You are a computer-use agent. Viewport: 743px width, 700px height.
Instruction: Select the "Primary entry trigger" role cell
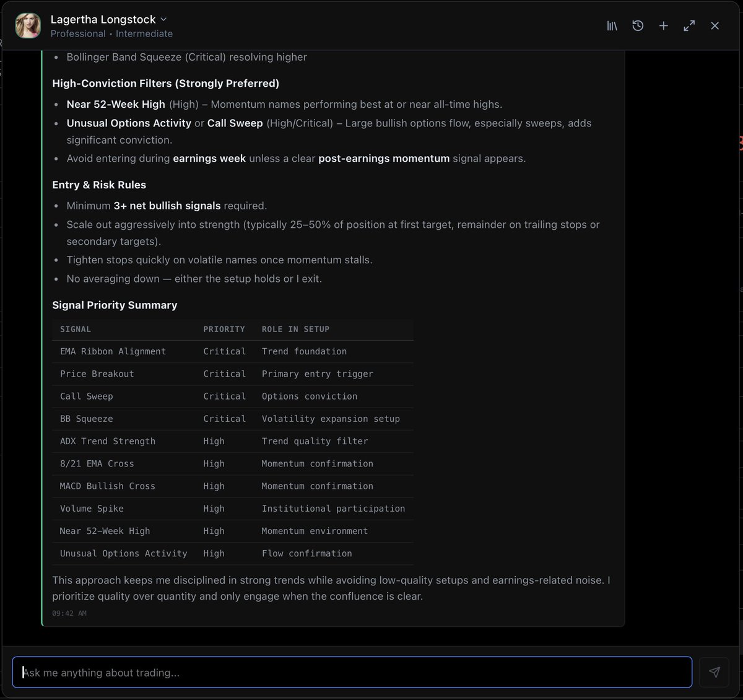point(318,374)
